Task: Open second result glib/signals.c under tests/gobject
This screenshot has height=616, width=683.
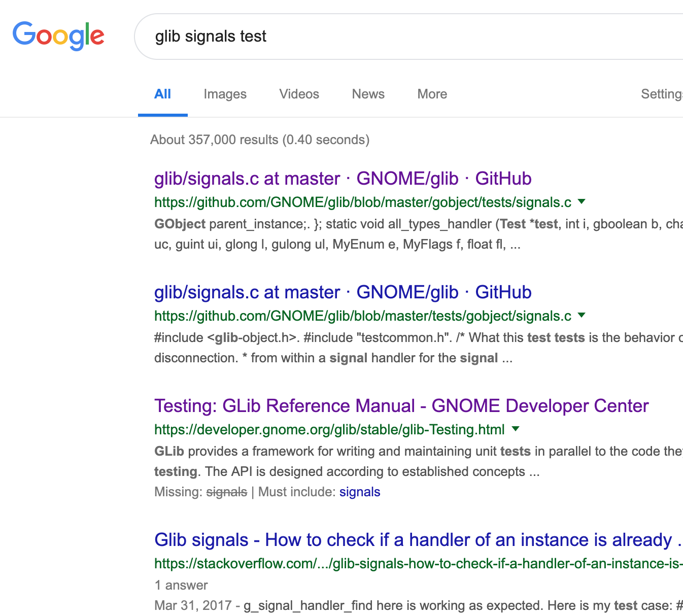Action: 343,292
